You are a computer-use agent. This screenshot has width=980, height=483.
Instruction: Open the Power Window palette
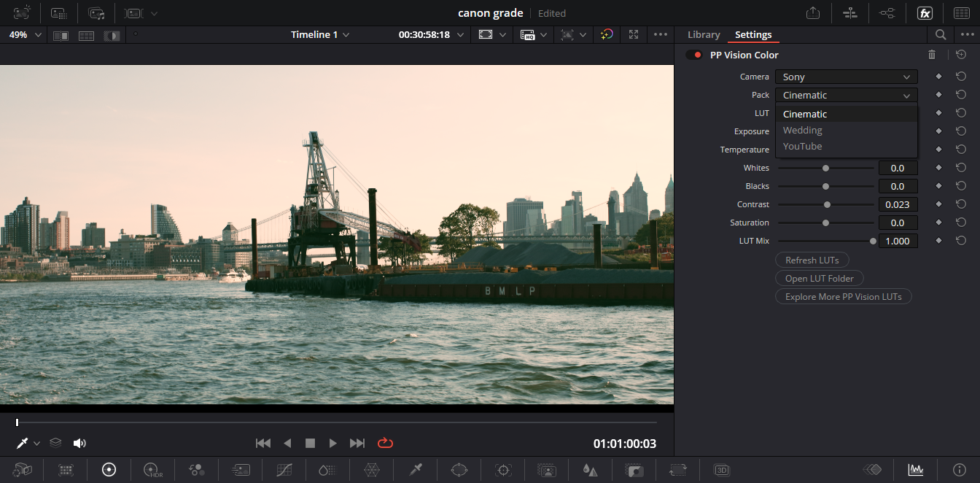coord(459,470)
